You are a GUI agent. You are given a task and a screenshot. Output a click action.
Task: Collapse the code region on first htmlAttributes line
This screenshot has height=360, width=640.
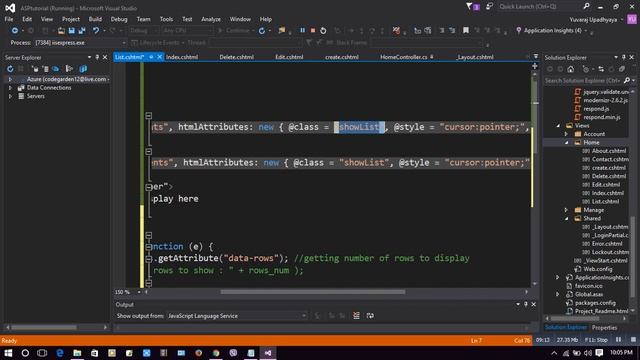pos(149,116)
